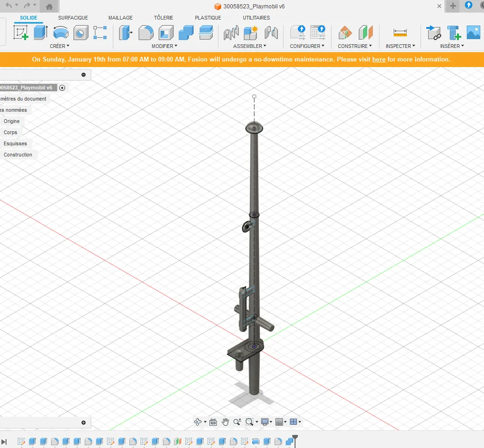This screenshot has width=484, height=448.
Task: Click the Grid and Snaps icon
Action: 279,422
